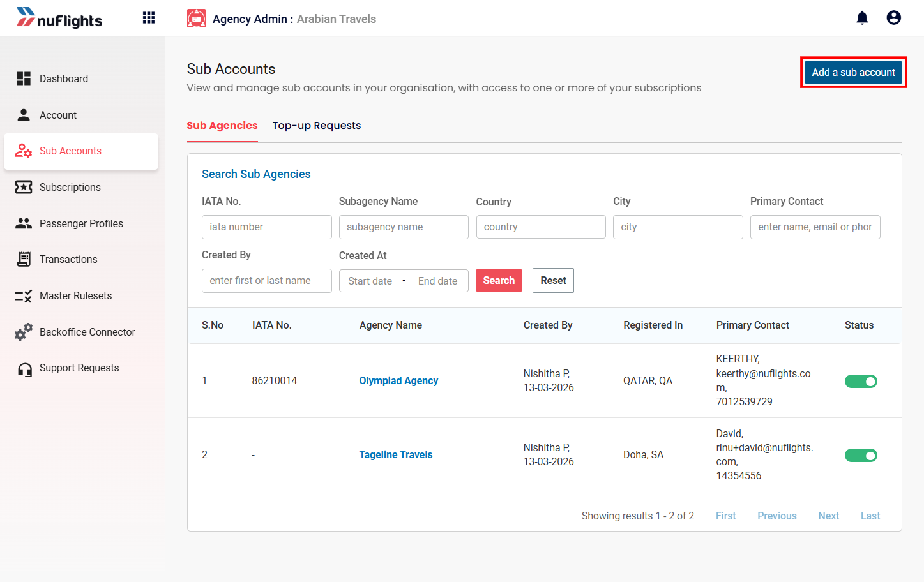Go to the Previous results page
Screen dimensions: 924x582
777,516
